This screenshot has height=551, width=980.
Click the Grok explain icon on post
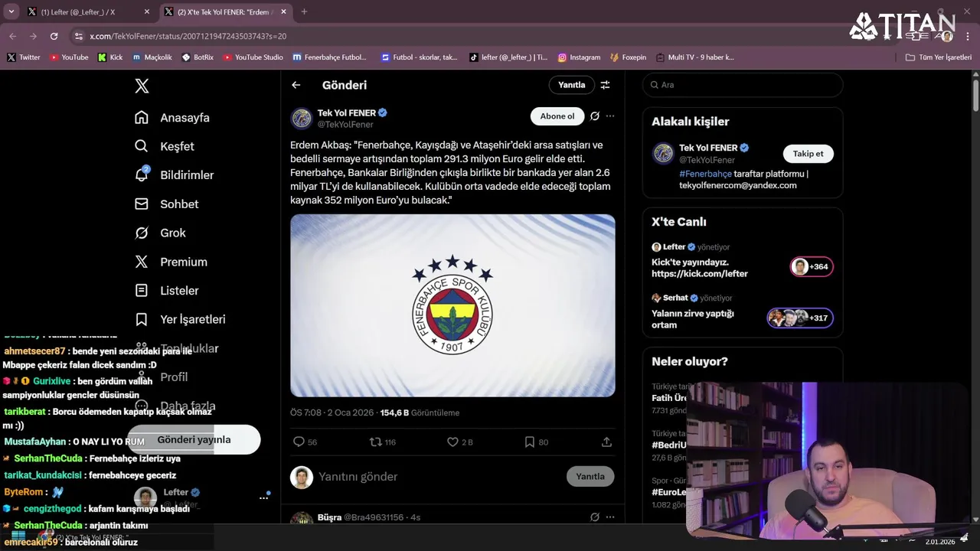[594, 116]
